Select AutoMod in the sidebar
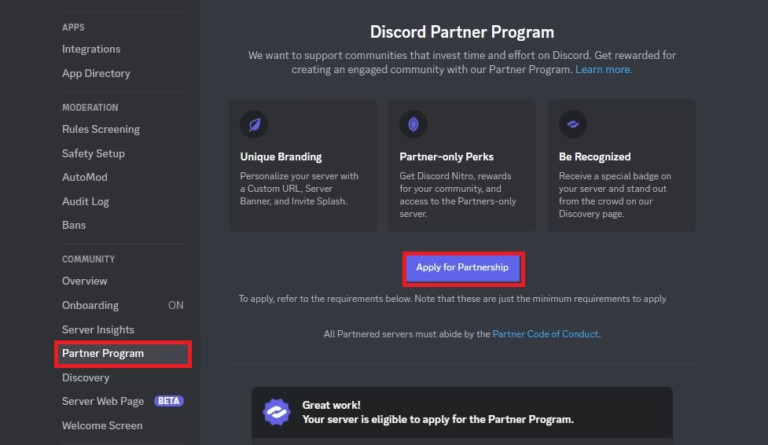Screen dimensions: 768x445 85,177
